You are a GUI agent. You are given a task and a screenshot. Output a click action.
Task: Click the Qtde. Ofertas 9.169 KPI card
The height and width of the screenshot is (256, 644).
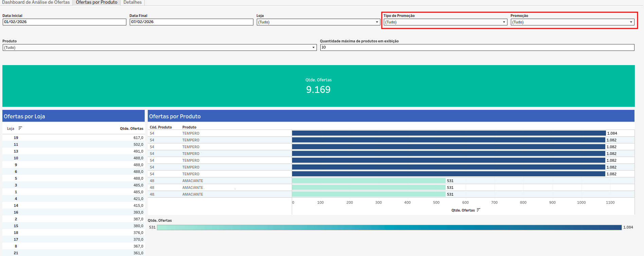318,86
